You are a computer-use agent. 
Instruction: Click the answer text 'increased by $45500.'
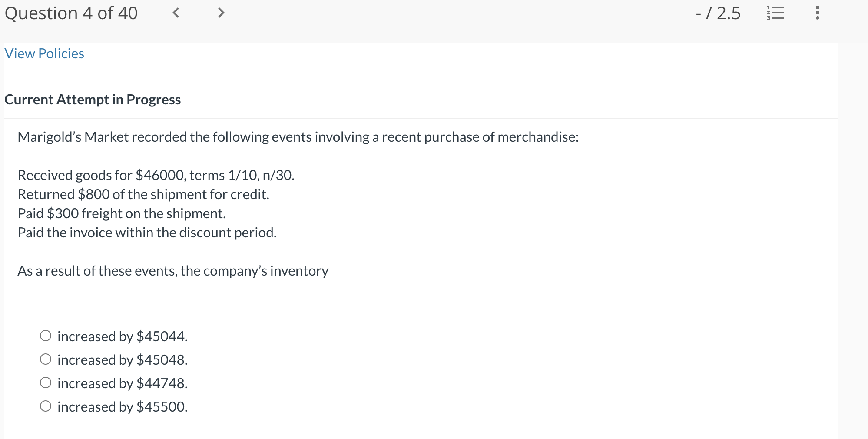pos(122,407)
